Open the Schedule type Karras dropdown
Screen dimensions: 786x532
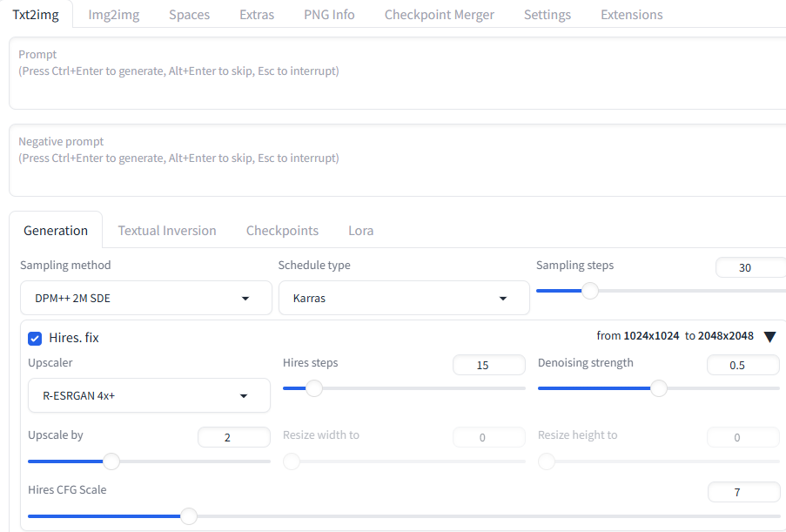(x=404, y=298)
